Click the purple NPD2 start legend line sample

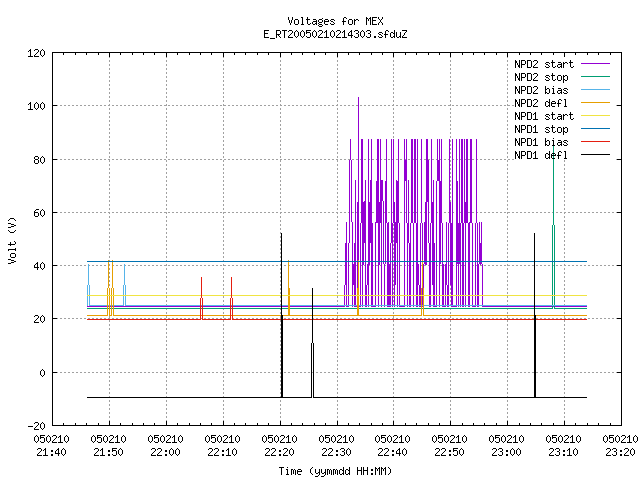click(x=595, y=64)
